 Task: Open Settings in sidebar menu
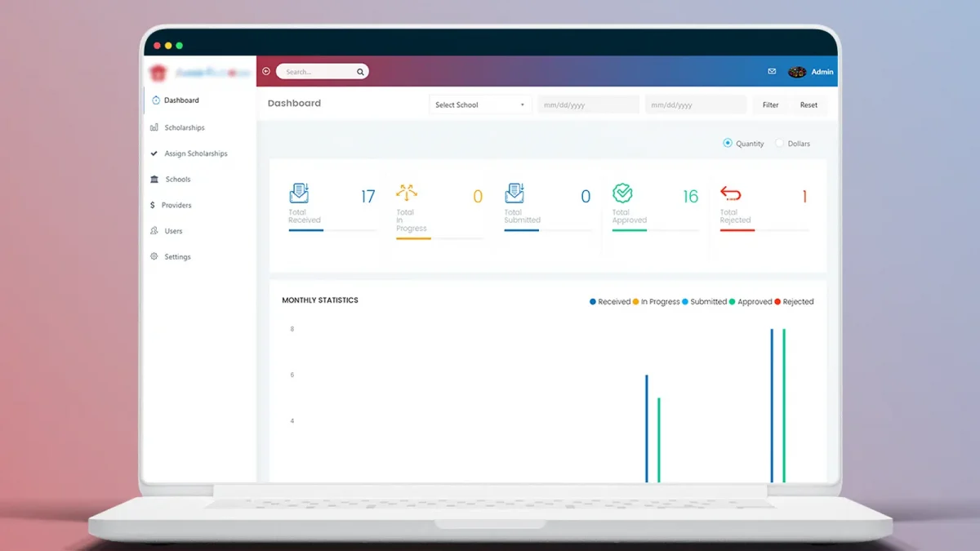[177, 256]
